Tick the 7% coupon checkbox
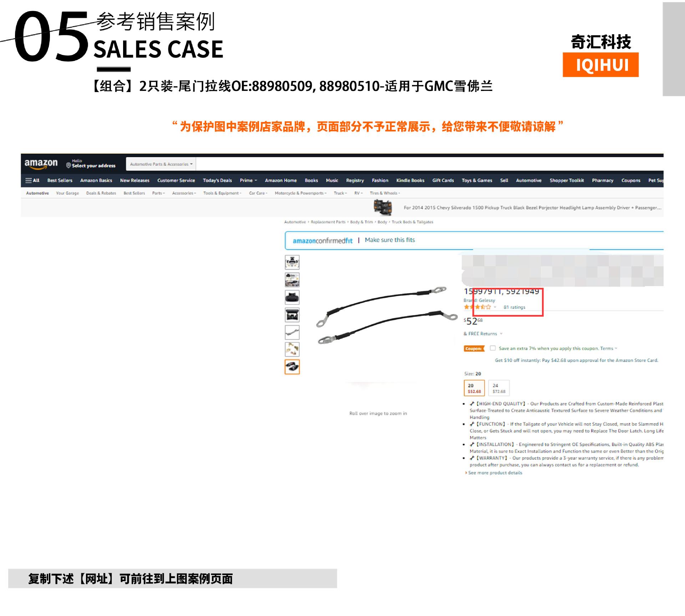 [x=493, y=348]
